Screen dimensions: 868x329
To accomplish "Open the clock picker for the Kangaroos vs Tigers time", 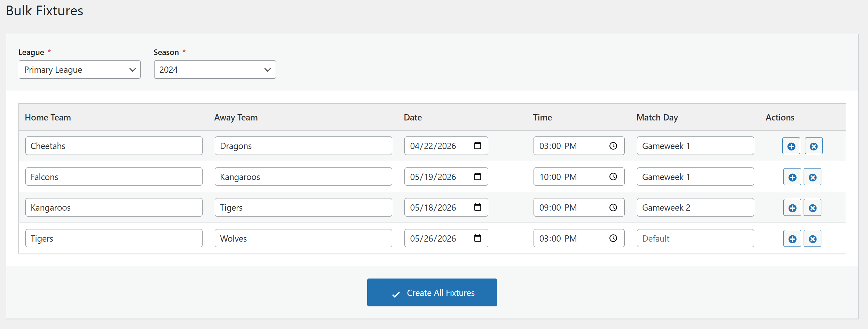I will point(613,207).
